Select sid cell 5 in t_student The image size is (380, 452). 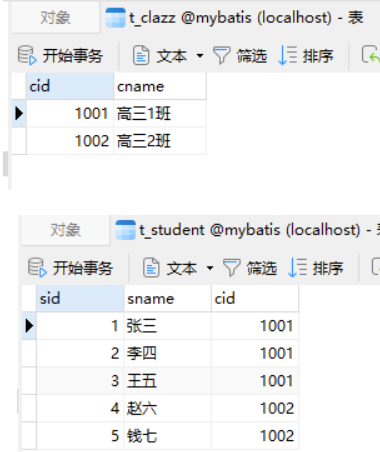tap(80, 436)
